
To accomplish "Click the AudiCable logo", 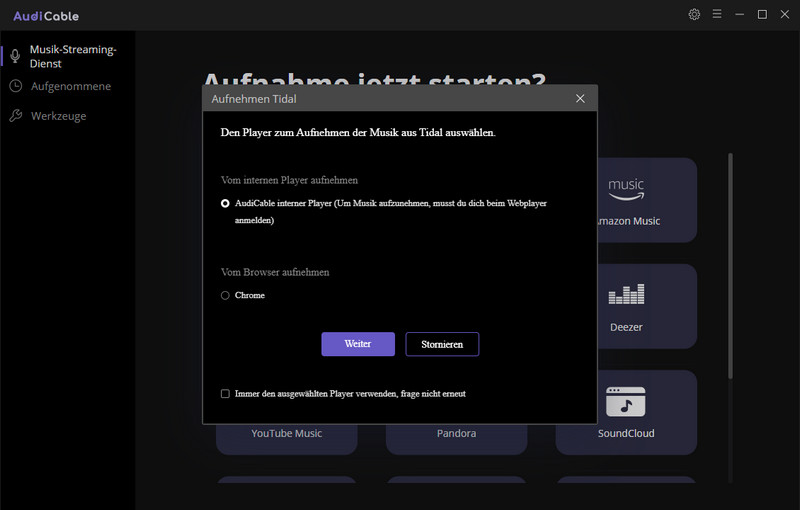I will tap(46, 16).
